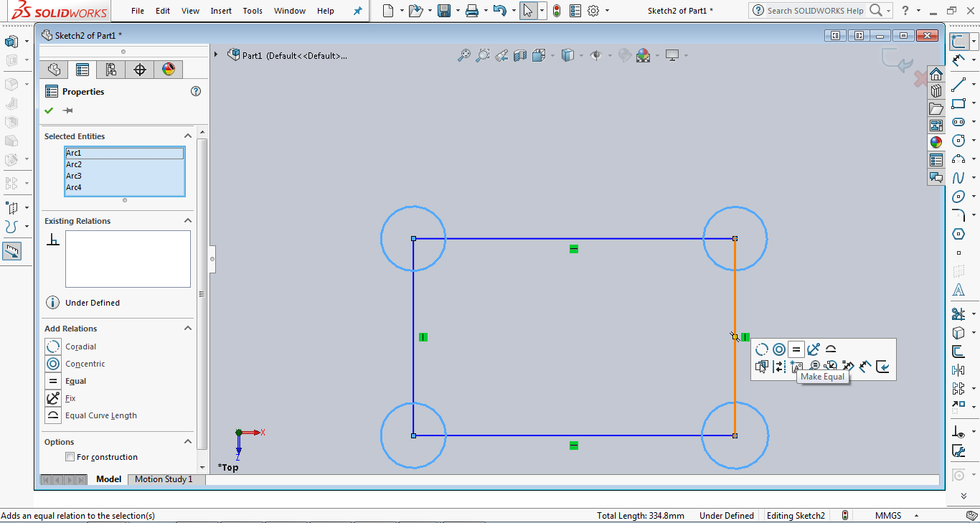Collapse the Selected Entities section
The height and width of the screenshot is (523, 980).
(188, 136)
